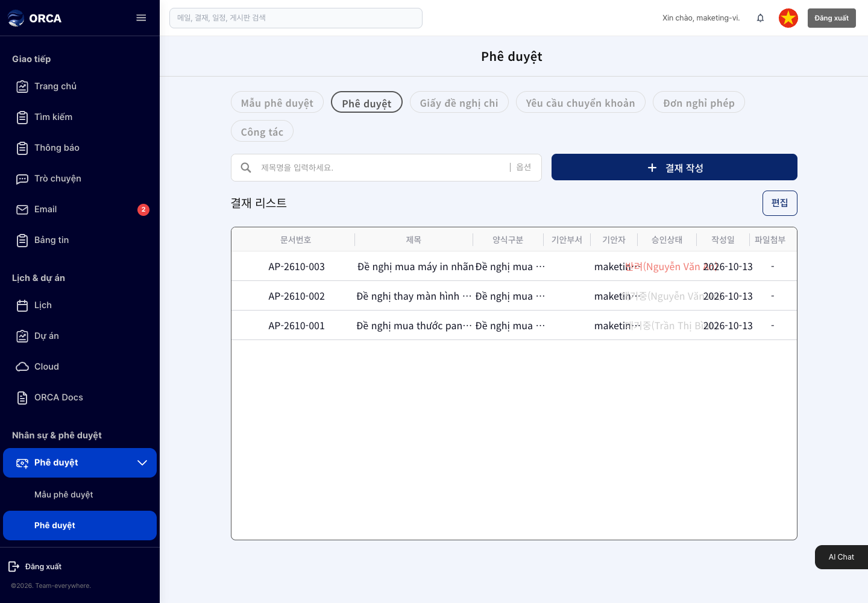The height and width of the screenshot is (603, 868).
Task: Open Phê duyệt sidebar submenu item
Action: click(80, 525)
